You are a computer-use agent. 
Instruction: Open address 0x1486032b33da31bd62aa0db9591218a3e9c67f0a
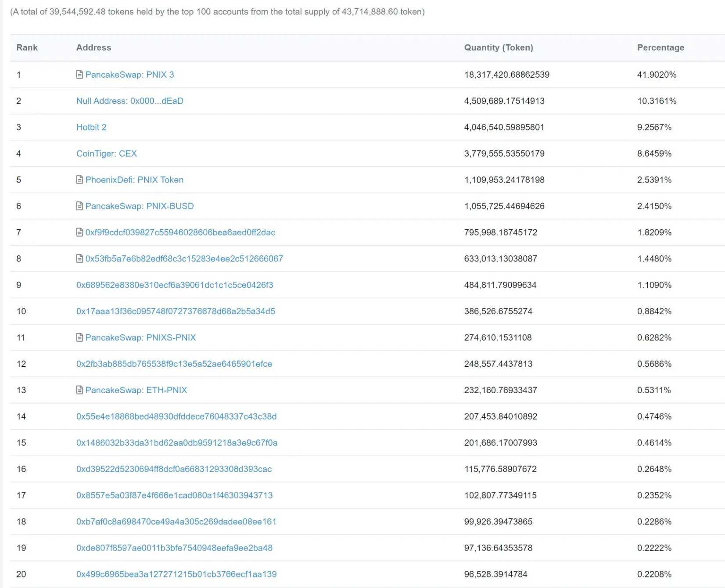[177, 443]
